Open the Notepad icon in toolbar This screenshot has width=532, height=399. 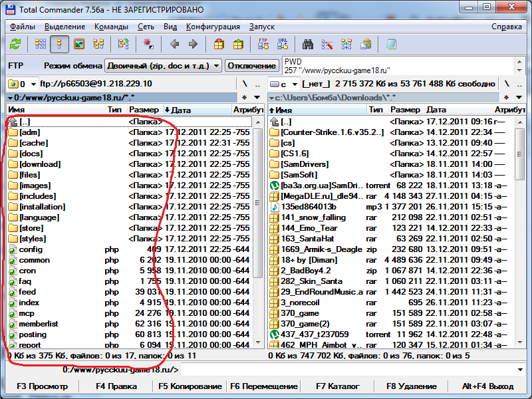pos(391,44)
